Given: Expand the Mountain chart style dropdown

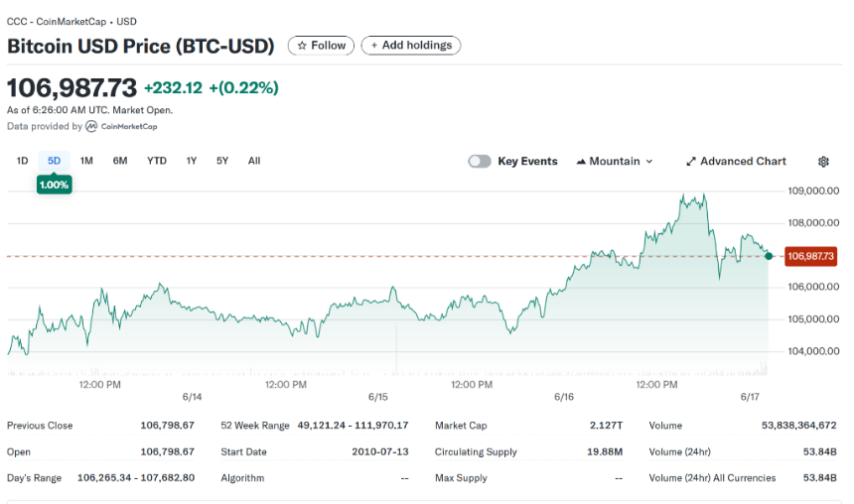Looking at the screenshot, I should (649, 162).
